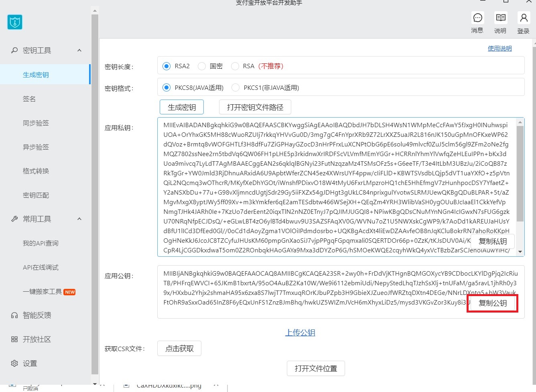
Task: Click the private key scrollbar down arrow
Action: (x=520, y=252)
